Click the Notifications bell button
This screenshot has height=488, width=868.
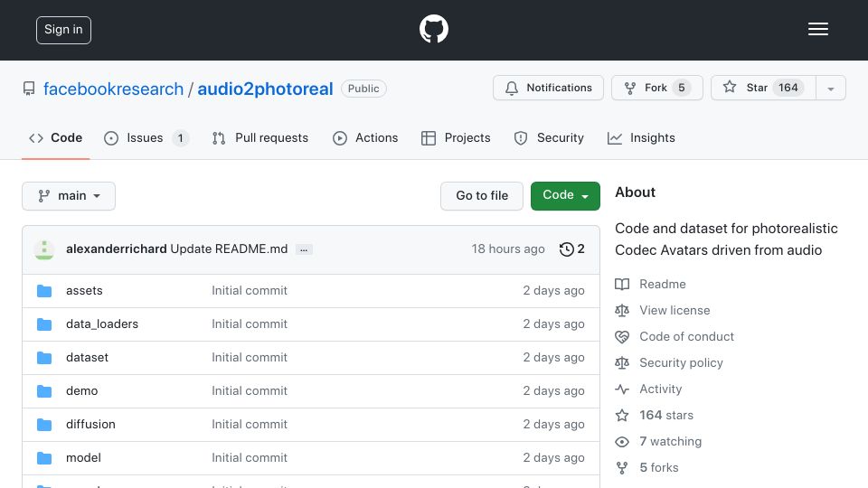(548, 88)
